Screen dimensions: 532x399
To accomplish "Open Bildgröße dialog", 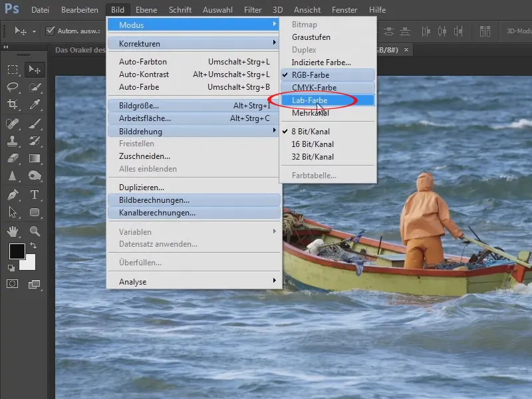I will click(194, 106).
